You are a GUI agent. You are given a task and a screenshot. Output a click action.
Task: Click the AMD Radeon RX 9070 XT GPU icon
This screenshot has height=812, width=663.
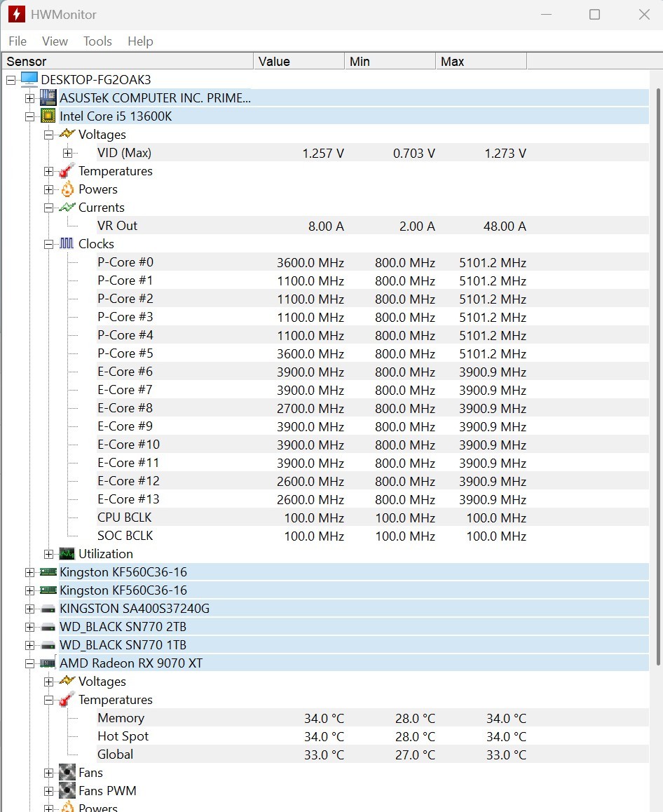[48, 663]
